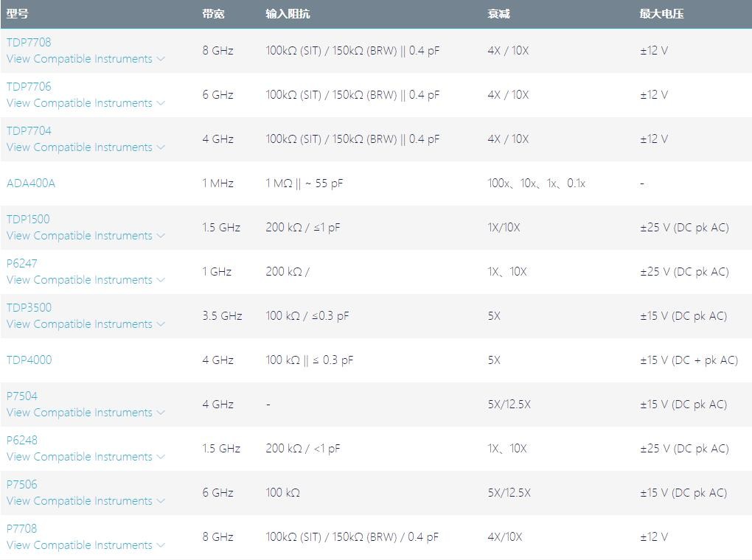The width and height of the screenshot is (752, 560).
Task: Open the TDP7706 product link
Action: coord(29,86)
